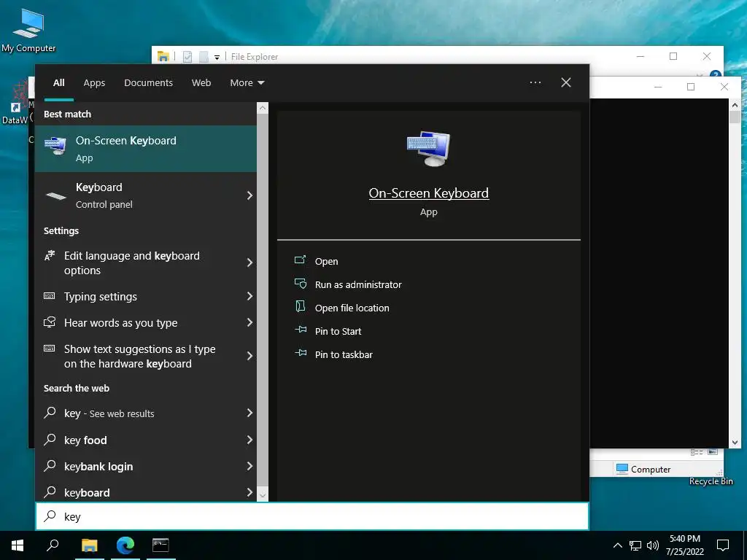Click the taskbar search magnifier icon
747x560 pixels.
pos(53,545)
